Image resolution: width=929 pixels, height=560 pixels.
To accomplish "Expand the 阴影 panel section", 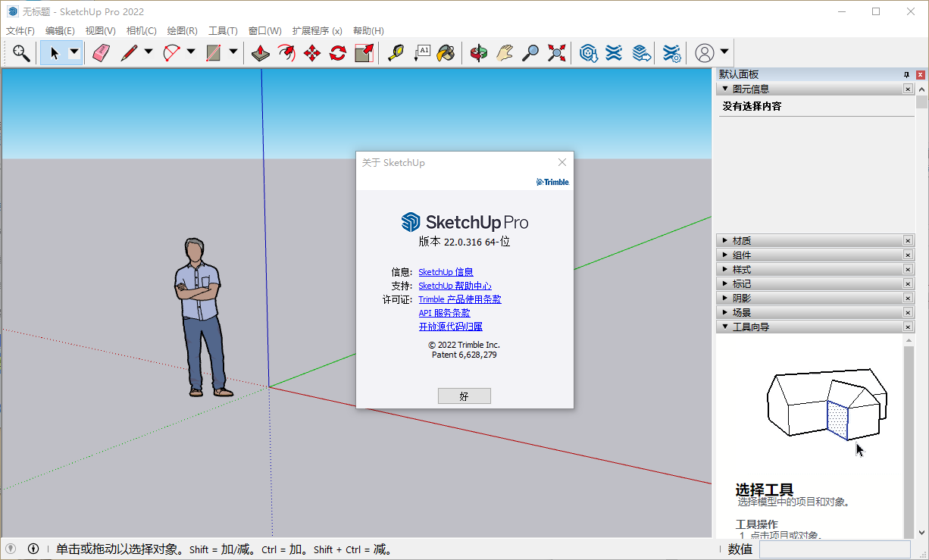I will click(741, 299).
